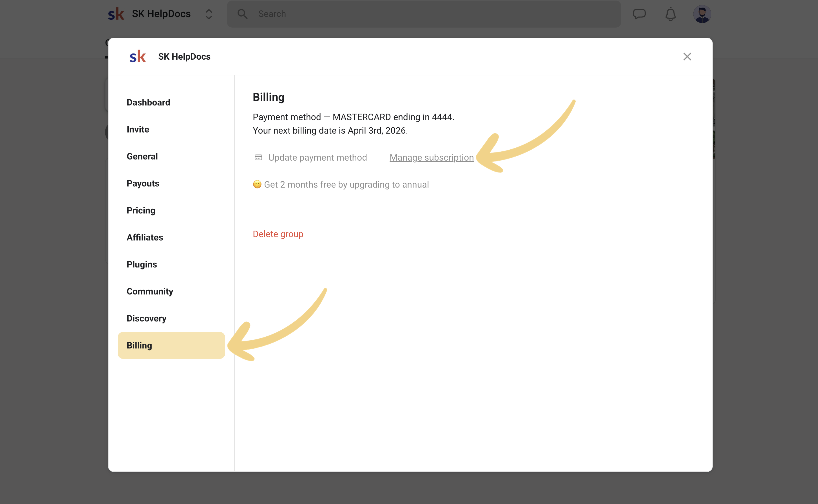Click the credit card payment icon
Image resolution: width=818 pixels, height=504 pixels.
tap(258, 157)
